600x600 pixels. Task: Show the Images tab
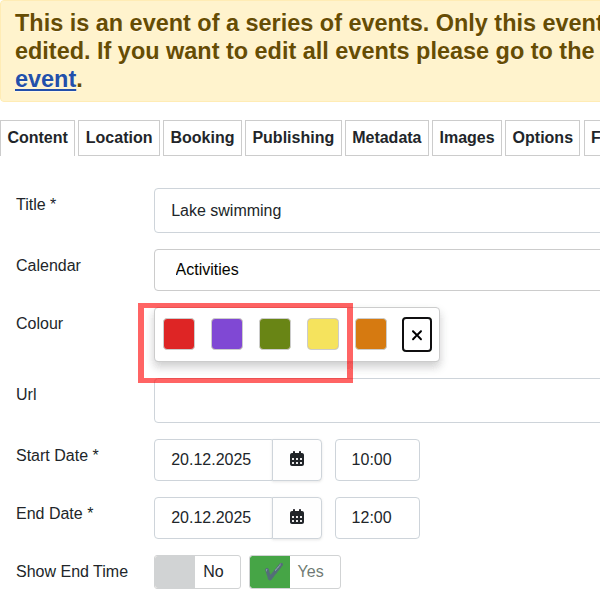click(467, 138)
